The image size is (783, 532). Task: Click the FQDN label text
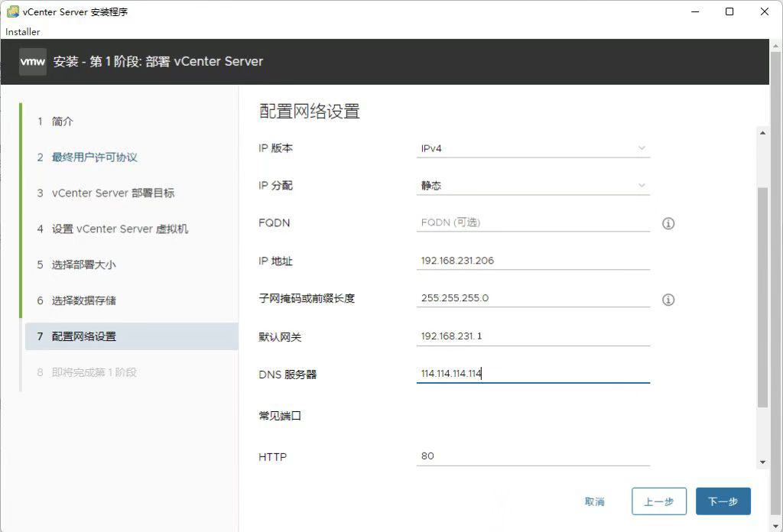(x=275, y=223)
